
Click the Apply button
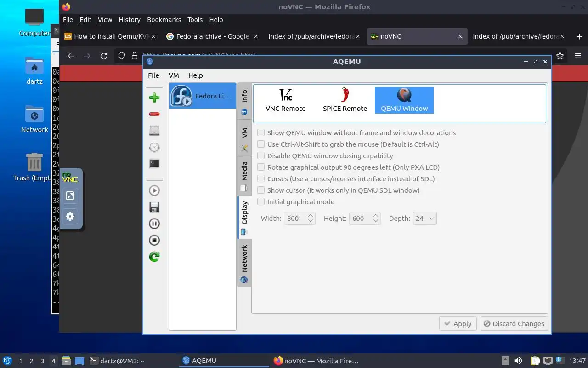(458, 324)
